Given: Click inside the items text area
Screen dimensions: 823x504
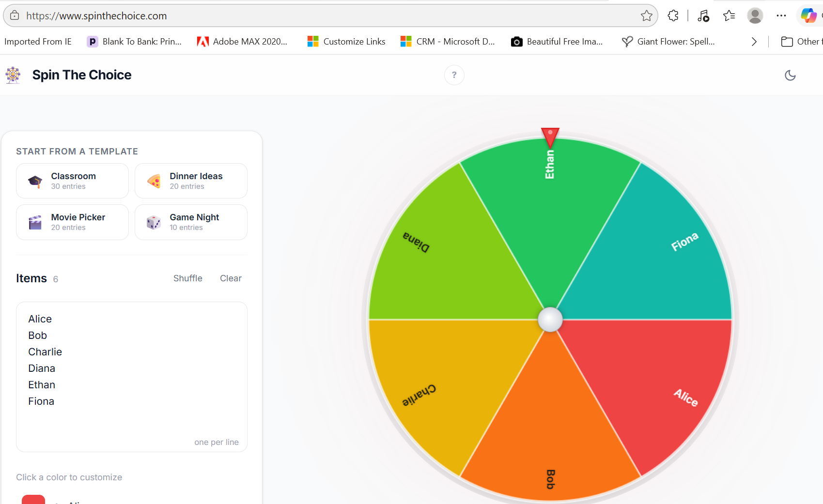Looking at the screenshot, I should [132, 377].
